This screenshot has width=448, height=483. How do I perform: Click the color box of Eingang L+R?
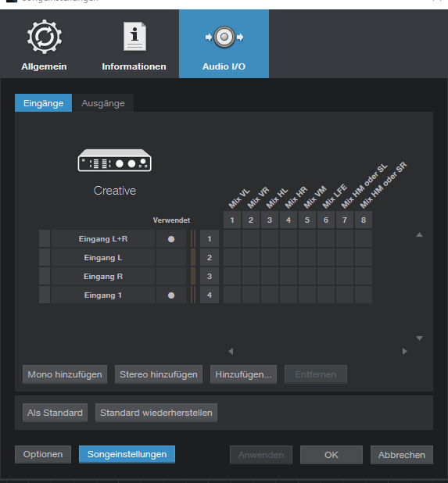point(45,238)
